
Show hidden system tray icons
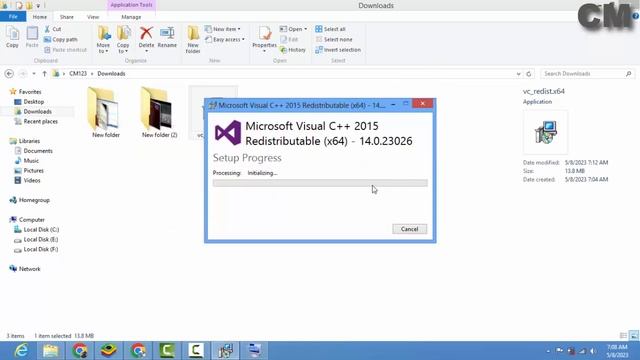tap(548, 351)
